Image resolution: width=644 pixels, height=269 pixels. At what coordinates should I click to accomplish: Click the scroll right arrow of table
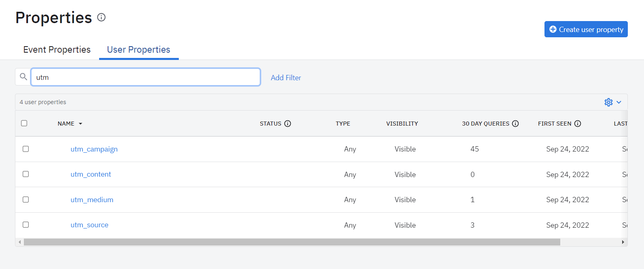(623, 242)
